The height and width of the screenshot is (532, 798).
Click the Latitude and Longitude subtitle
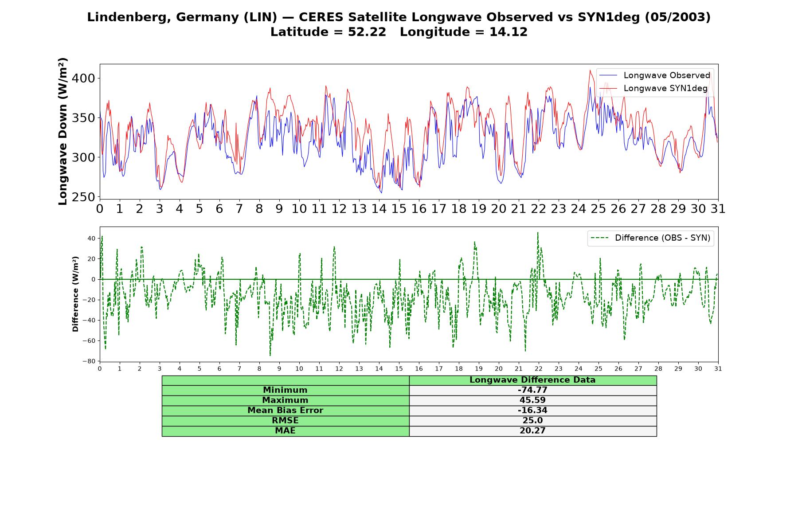coord(399,32)
